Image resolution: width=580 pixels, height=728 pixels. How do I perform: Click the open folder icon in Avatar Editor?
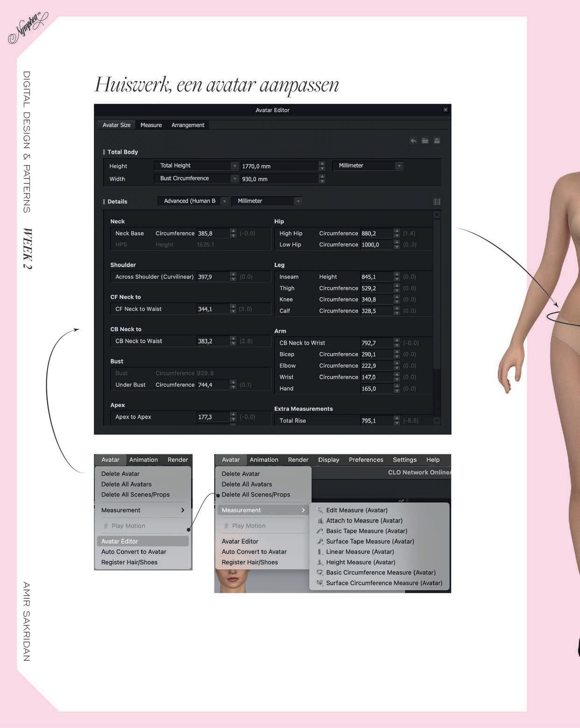(425, 140)
